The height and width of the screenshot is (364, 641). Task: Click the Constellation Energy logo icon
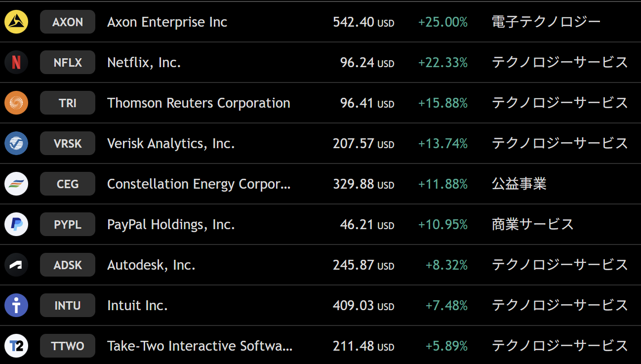(x=16, y=184)
